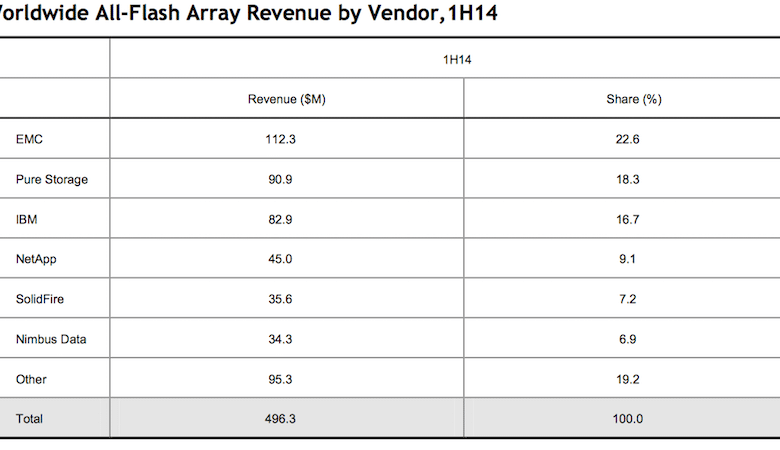The height and width of the screenshot is (450, 780).
Task: Click Pure Storage revenue value 90.9
Action: 280,180
